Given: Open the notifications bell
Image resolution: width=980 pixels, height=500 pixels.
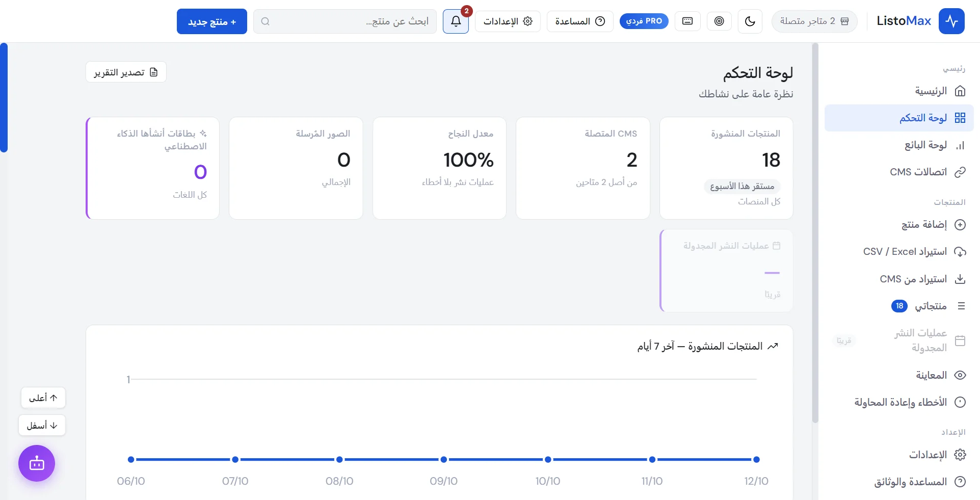Looking at the screenshot, I should [x=456, y=21].
